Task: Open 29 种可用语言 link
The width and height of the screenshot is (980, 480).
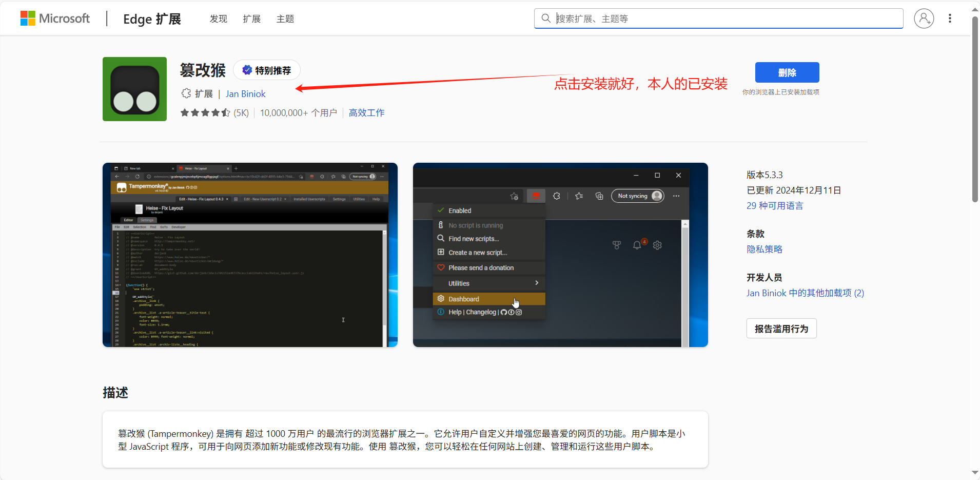Action: tap(775, 206)
